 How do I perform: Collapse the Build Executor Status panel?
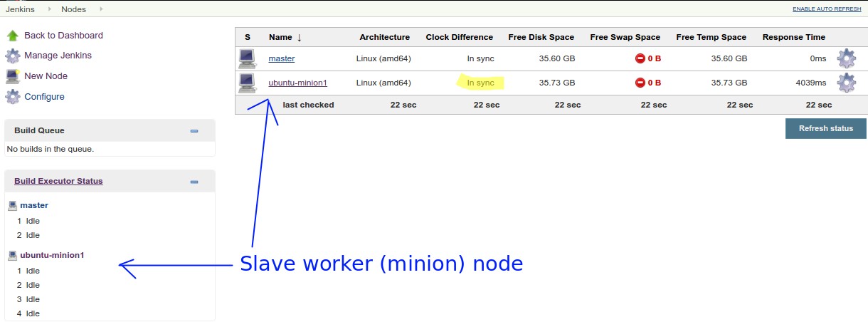coord(194,182)
